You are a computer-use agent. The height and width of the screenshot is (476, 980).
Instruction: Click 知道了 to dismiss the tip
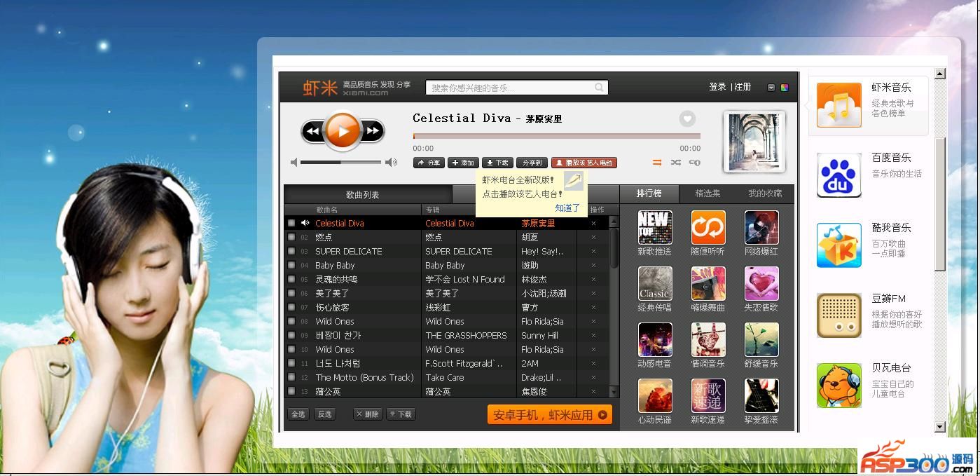point(567,208)
